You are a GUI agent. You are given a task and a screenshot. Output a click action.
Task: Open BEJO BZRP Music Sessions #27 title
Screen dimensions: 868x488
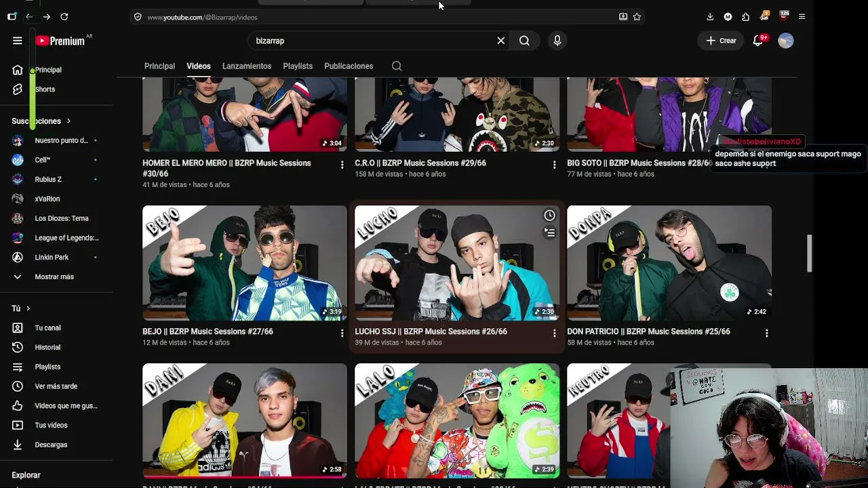click(208, 331)
